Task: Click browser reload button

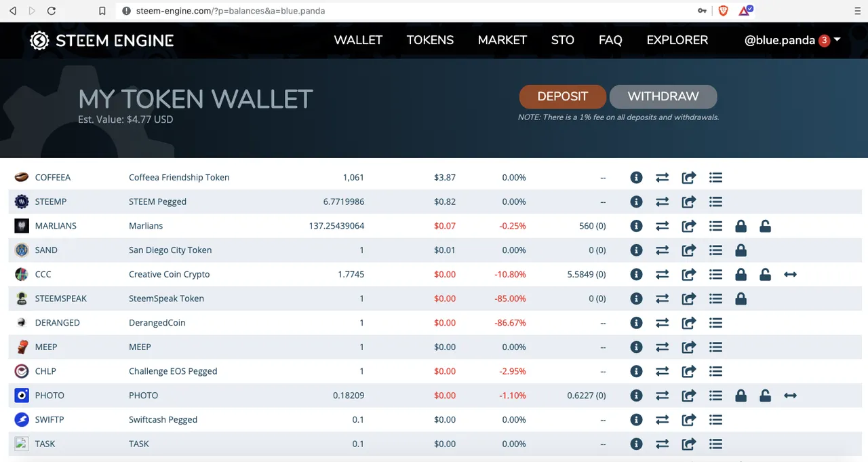Action: pyautogui.click(x=52, y=11)
